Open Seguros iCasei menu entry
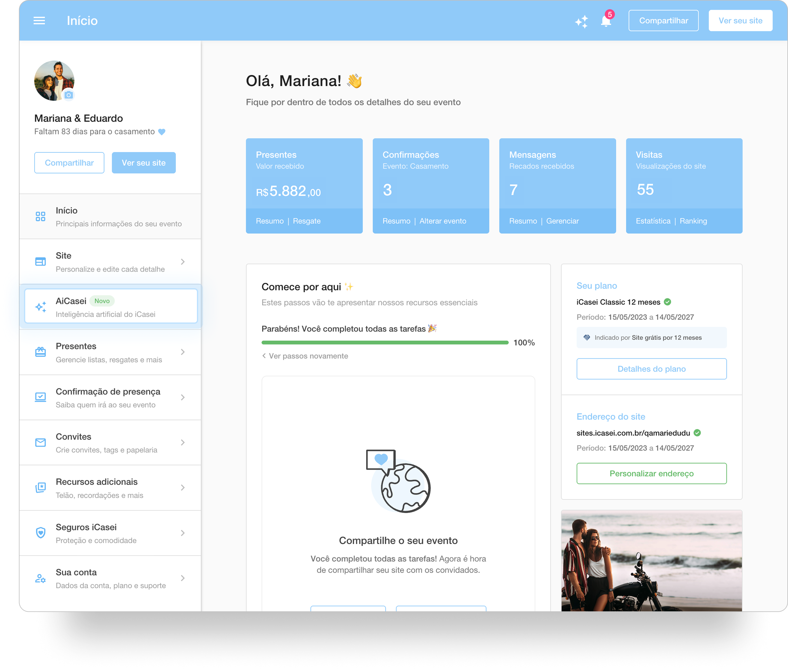Viewport: 788px width, 672px height. [110, 533]
